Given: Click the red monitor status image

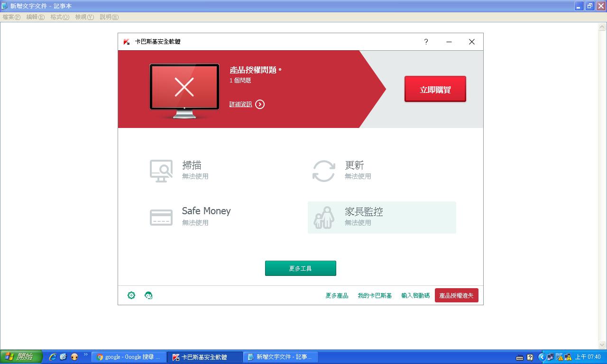Looking at the screenshot, I should (x=184, y=90).
